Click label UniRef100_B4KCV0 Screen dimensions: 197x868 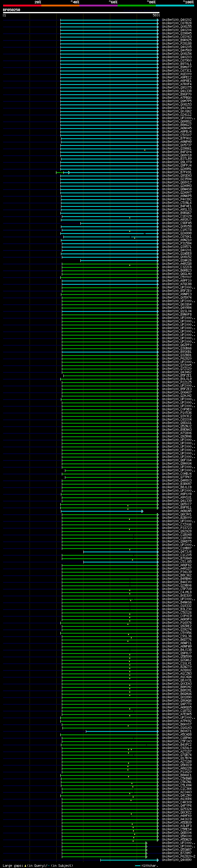[x=176, y=582]
